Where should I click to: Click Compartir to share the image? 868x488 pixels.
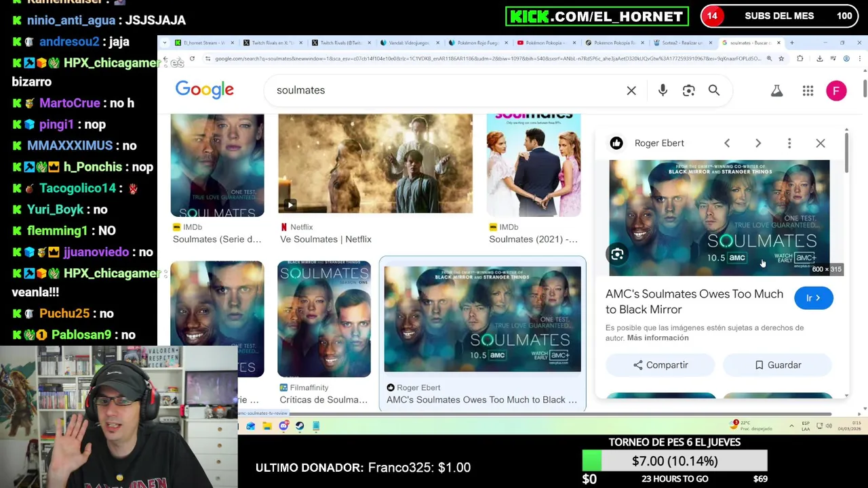pos(660,365)
